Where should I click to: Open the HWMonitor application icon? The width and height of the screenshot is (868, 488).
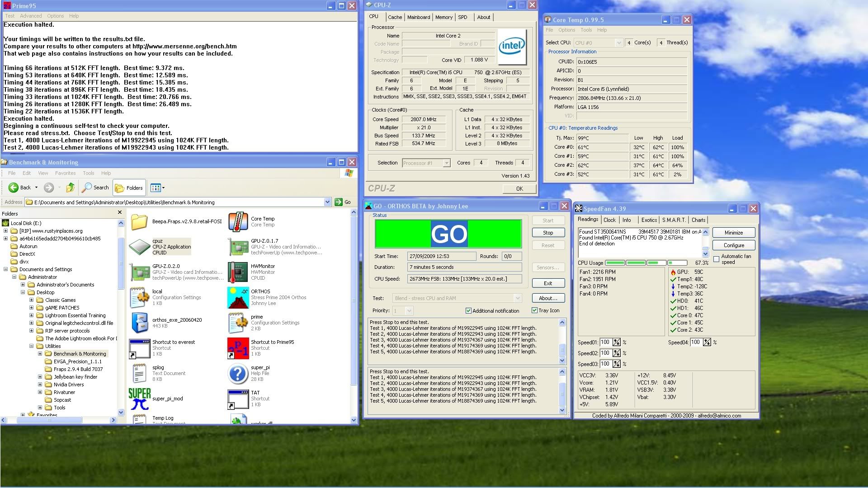tap(238, 272)
